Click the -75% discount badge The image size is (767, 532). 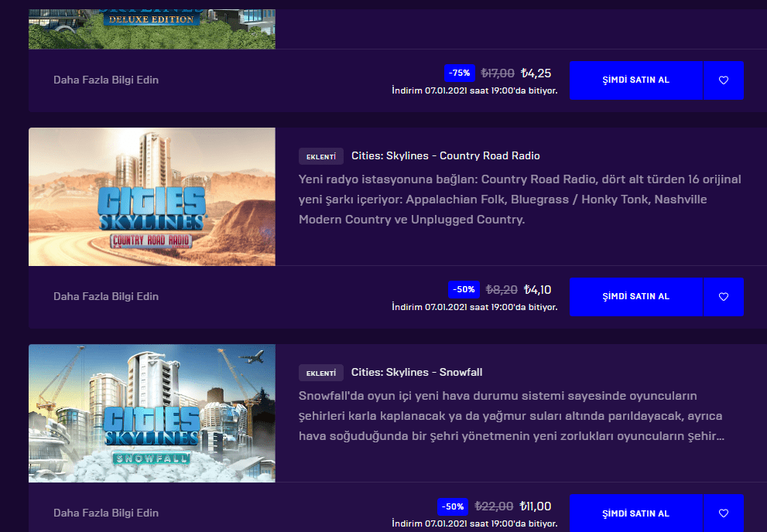459,73
